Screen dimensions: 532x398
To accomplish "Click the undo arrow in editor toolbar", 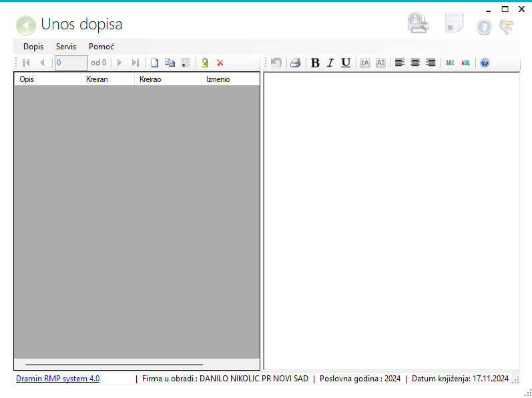I will point(276,63).
